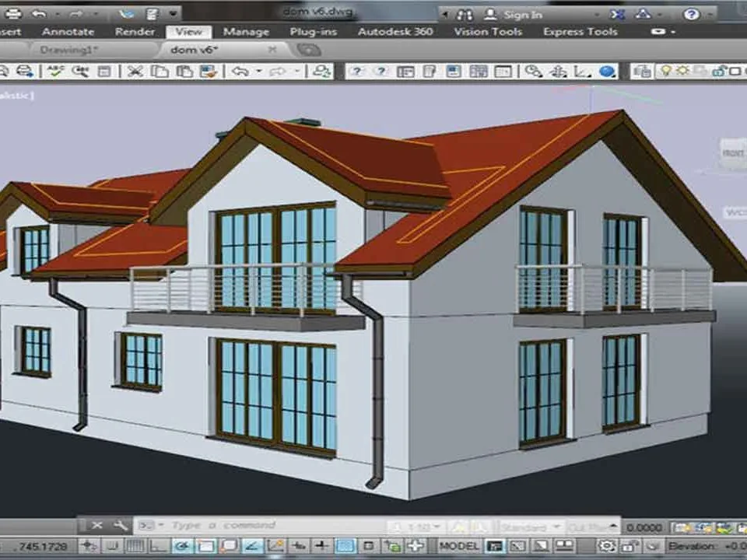This screenshot has height=560, width=747.
Task: Click the Cut scissors icon in toolbar
Action: click(x=135, y=72)
